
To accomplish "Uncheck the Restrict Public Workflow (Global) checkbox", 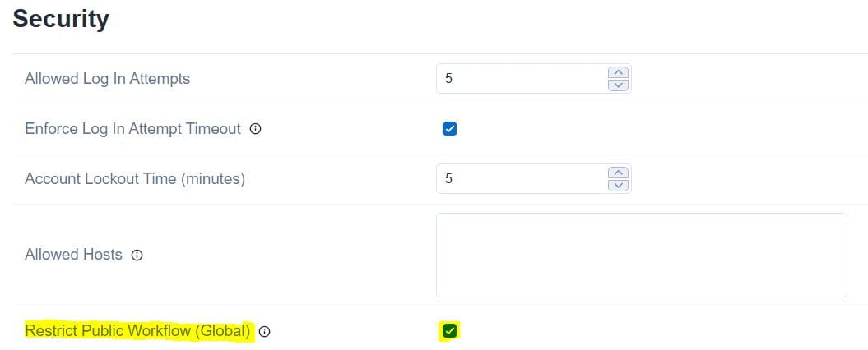I will 449,331.
